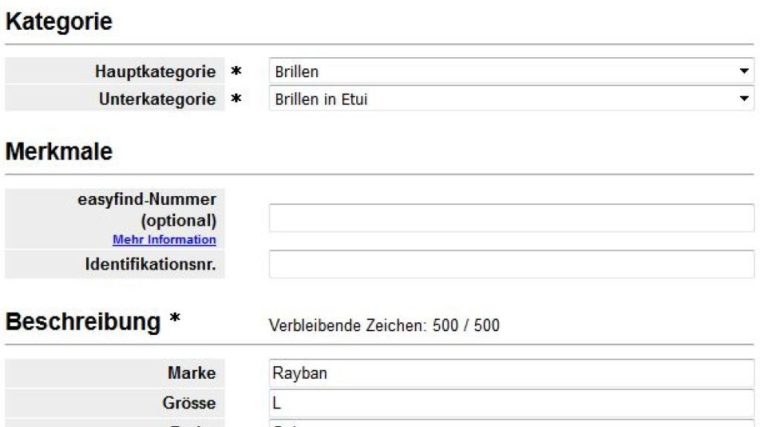Click the Marke field containing Rayban
The height and width of the screenshot is (427, 760).
point(511,374)
